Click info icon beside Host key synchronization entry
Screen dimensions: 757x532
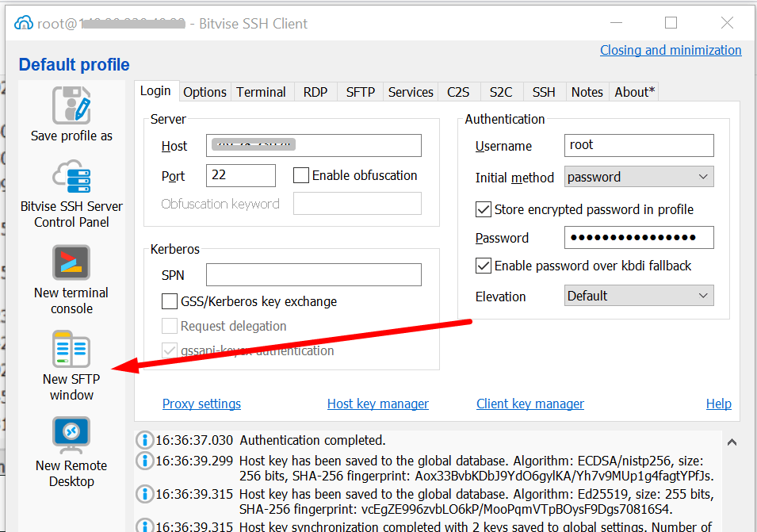click(144, 526)
